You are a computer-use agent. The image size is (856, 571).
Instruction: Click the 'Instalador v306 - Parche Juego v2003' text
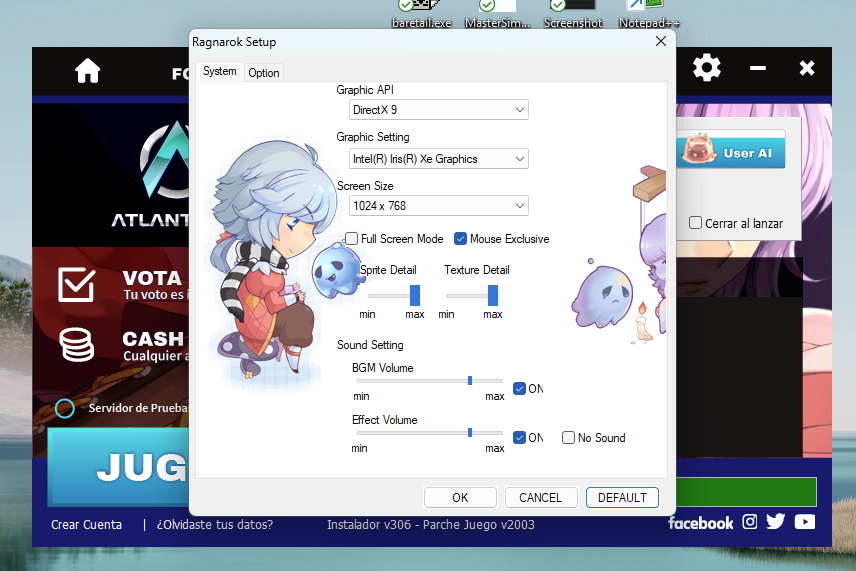431,525
